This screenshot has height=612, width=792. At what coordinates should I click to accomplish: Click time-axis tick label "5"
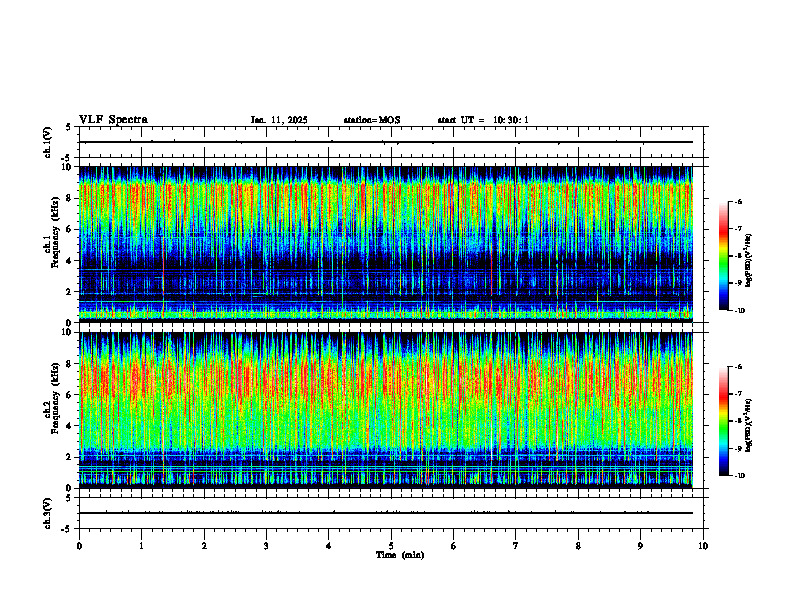391,546
